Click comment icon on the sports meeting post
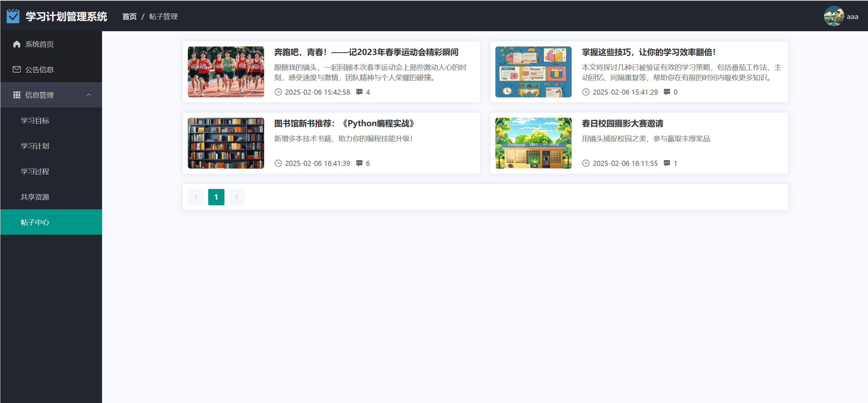The height and width of the screenshot is (403, 868). pos(359,92)
